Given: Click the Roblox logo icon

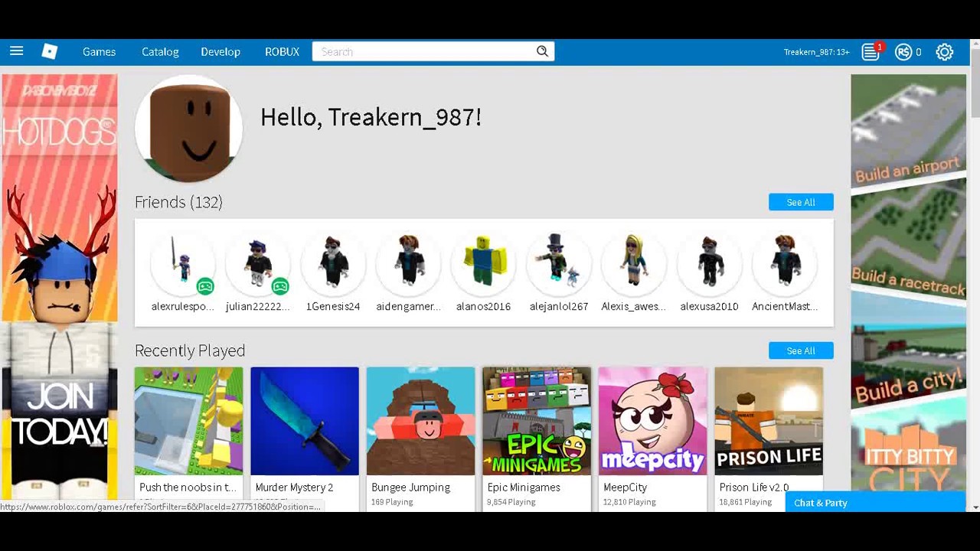Looking at the screenshot, I should (50, 51).
